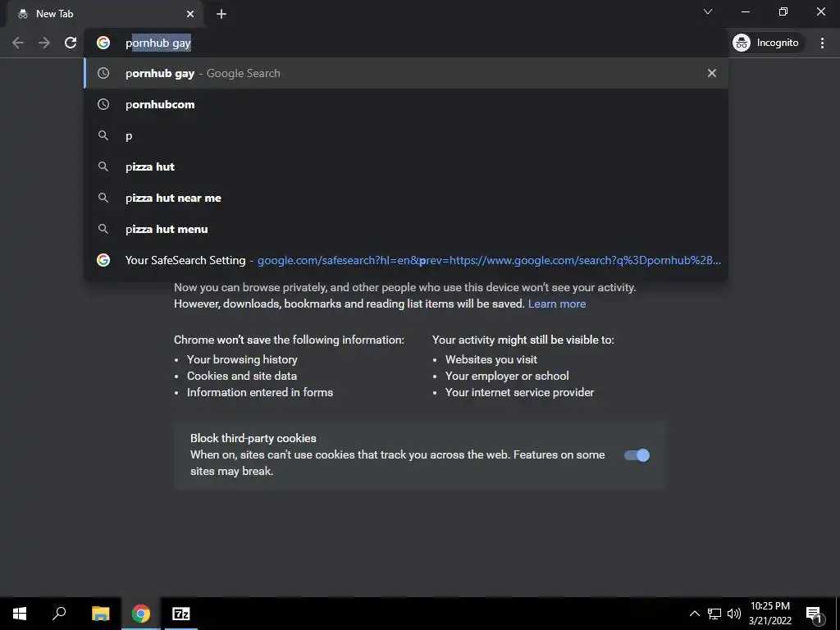Click the magnifier icon beside 'pizza hut near me'

click(103, 198)
